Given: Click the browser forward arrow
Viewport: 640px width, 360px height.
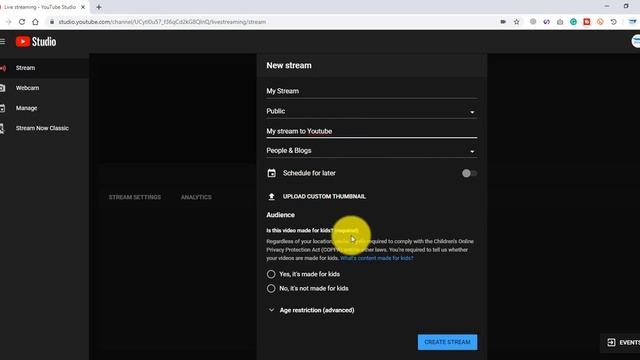Looking at the screenshot, I should tap(8, 22).
